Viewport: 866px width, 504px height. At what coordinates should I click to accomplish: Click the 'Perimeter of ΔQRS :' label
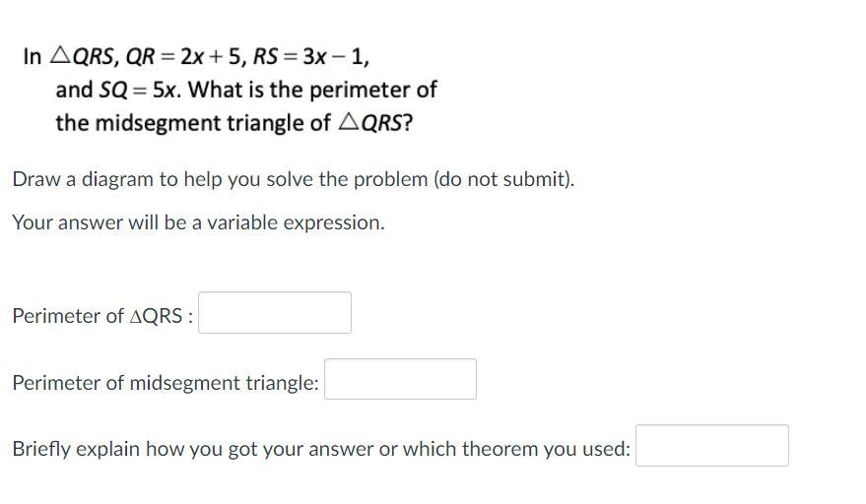click(102, 316)
